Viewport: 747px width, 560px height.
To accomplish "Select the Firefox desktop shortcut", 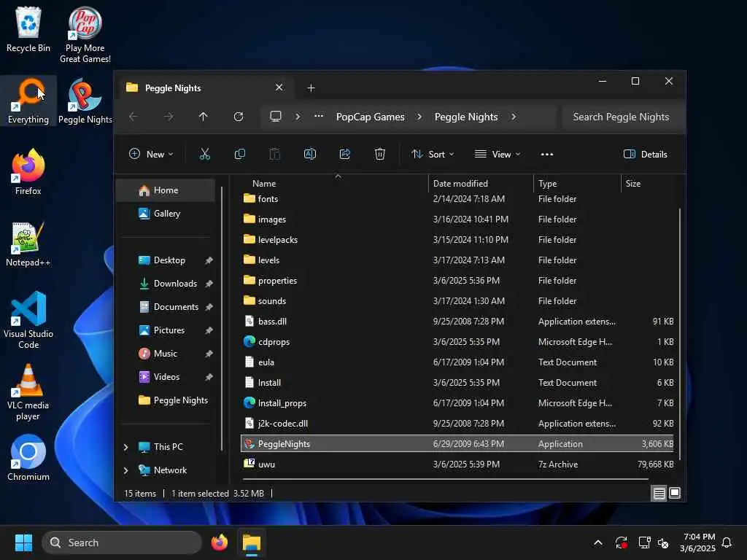I will tap(28, 172).
